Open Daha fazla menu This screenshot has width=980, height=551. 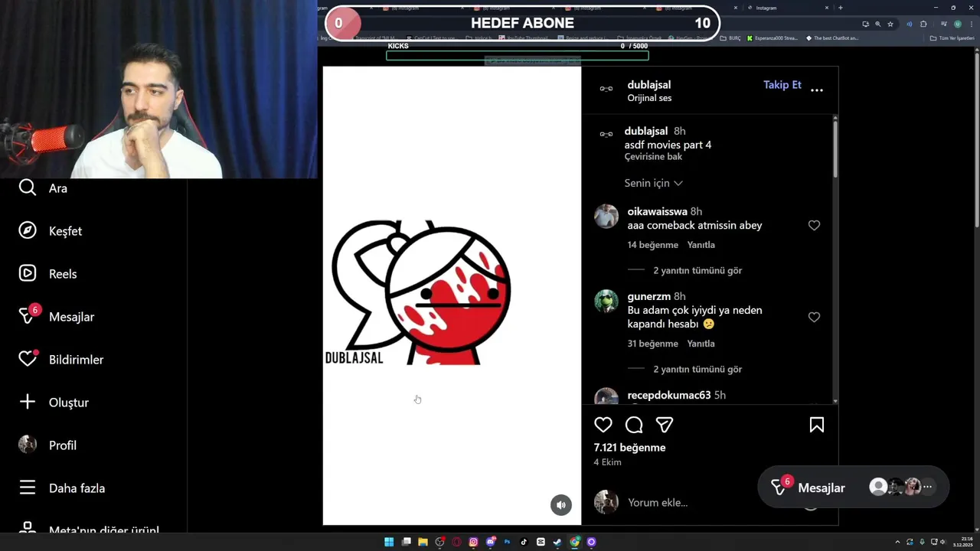pyautogui.click(x=62, y=488)
